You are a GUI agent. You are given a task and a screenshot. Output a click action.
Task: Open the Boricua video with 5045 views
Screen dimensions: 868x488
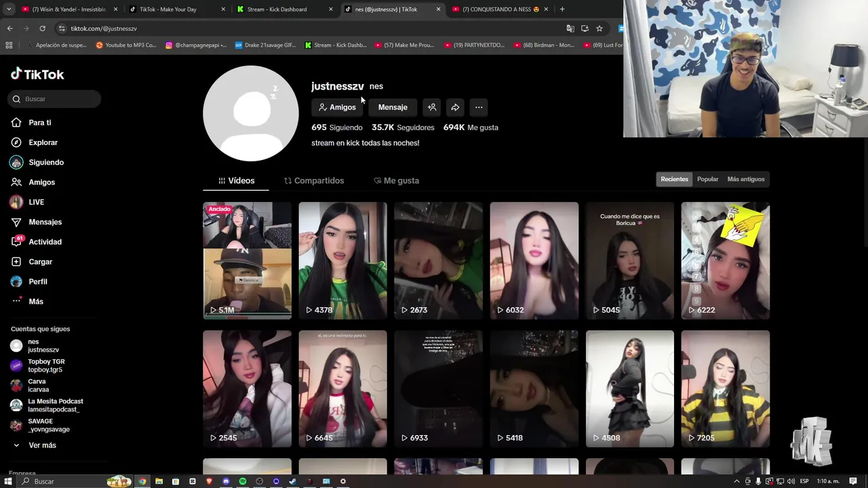630,260
